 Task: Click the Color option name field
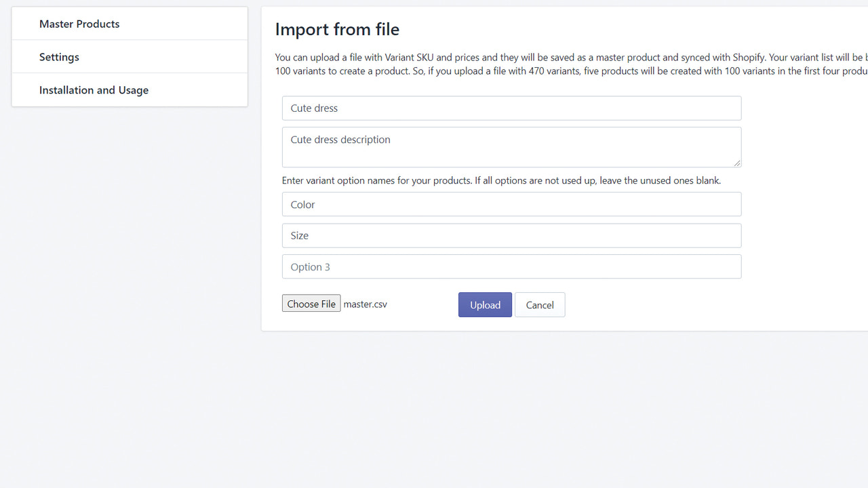tap(511, 204)
